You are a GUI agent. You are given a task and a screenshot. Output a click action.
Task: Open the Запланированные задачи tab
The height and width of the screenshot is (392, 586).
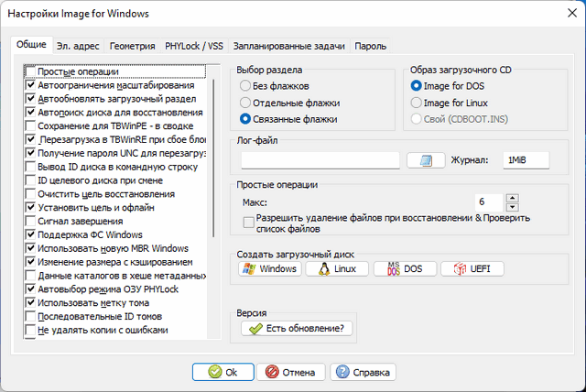click(288, 45)
